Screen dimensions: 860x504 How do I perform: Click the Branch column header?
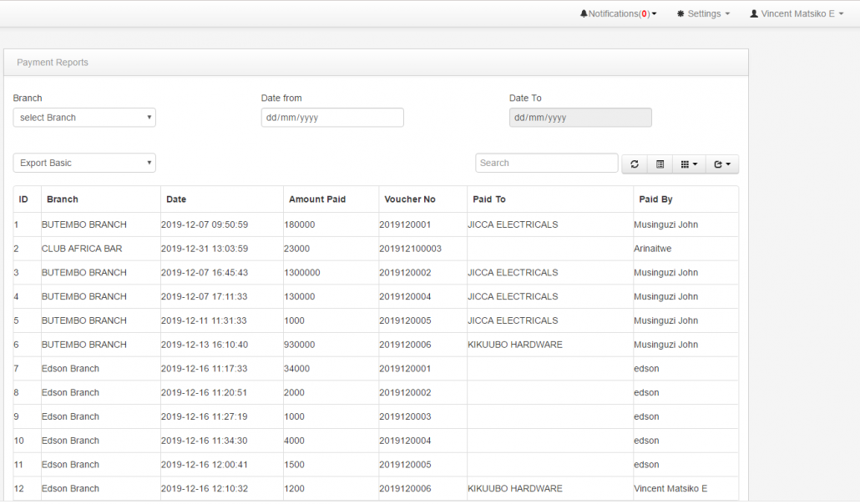tap(63, 199)
